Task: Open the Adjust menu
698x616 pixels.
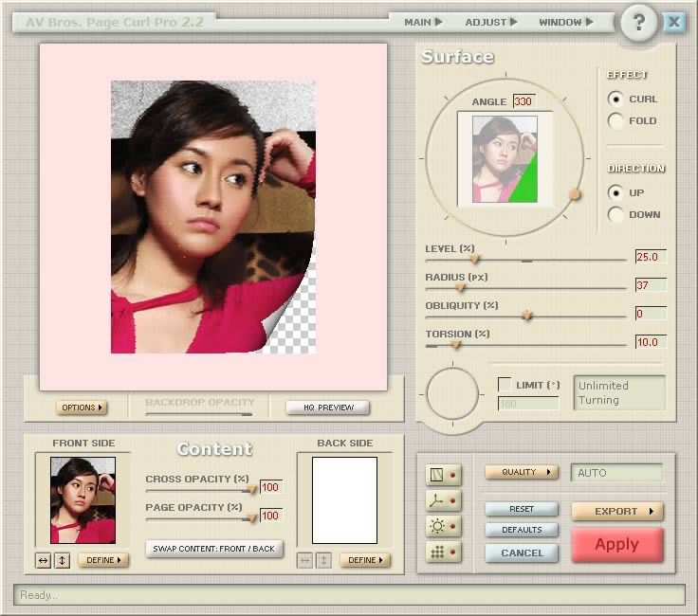Action: [491, 22]
